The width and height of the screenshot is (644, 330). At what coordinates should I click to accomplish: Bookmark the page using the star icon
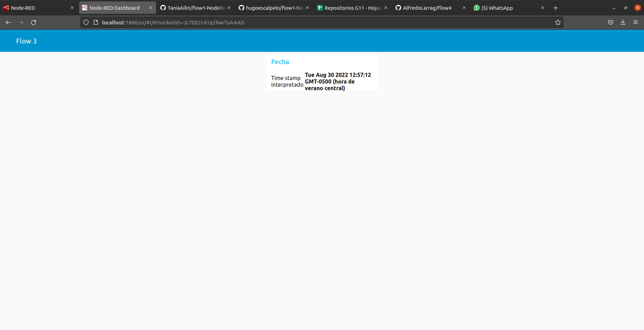(558, 22)
